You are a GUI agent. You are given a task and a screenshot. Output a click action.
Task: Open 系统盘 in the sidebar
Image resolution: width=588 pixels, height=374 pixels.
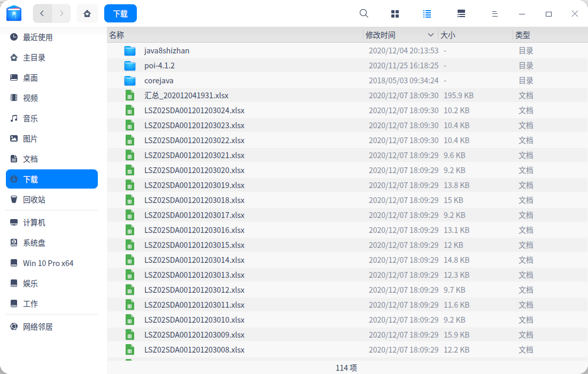click(52, 243)
